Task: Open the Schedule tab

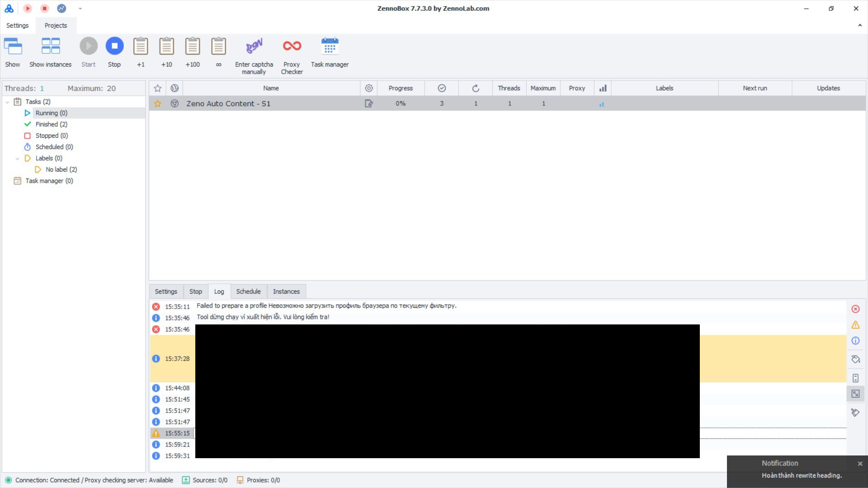Action: tap(249, 291)
